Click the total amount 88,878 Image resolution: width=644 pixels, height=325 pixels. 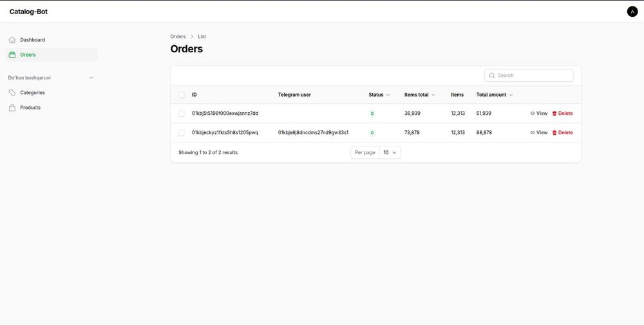[484, 132]
